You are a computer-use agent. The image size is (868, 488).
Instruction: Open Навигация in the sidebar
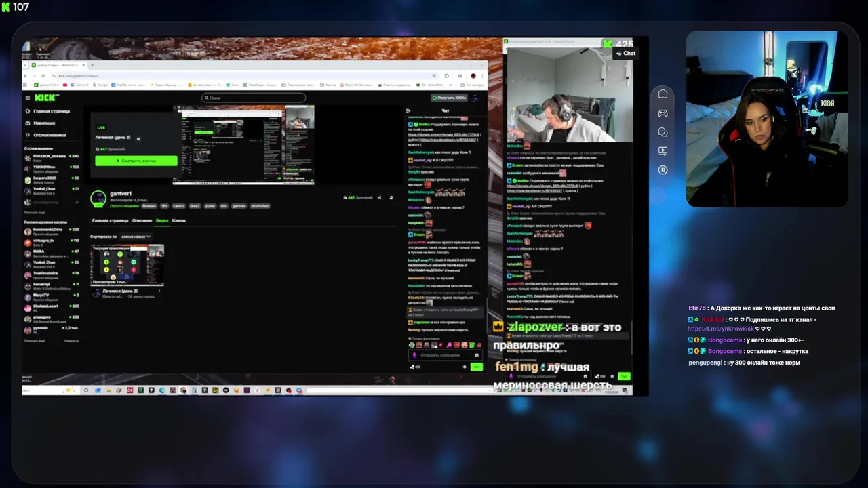click(41, 123)
